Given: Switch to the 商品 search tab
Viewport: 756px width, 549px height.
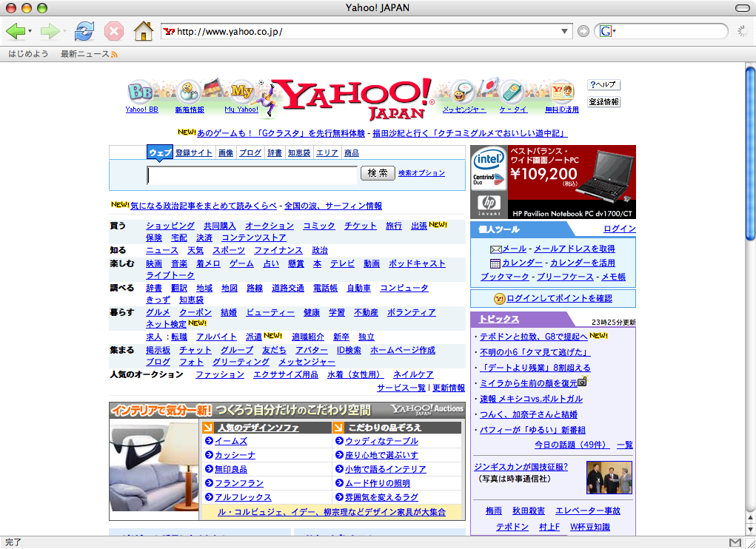Looking at the screenshot, I should pos(352,152).
